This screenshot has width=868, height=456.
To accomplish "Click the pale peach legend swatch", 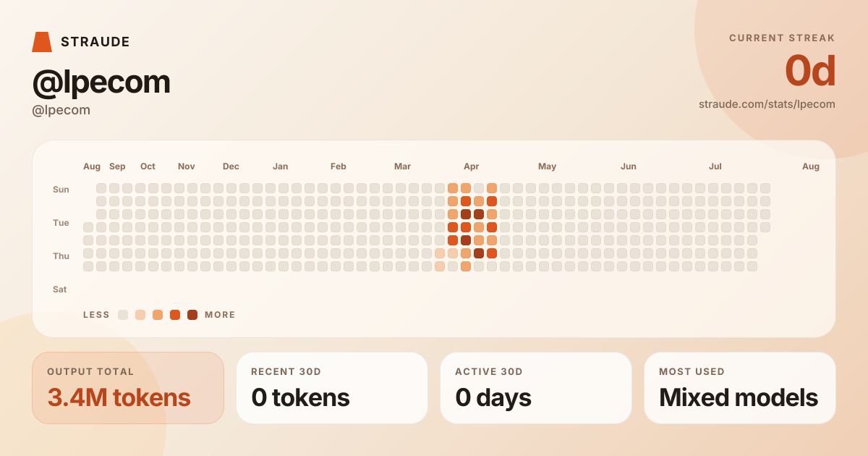I will tap(140, 315).
